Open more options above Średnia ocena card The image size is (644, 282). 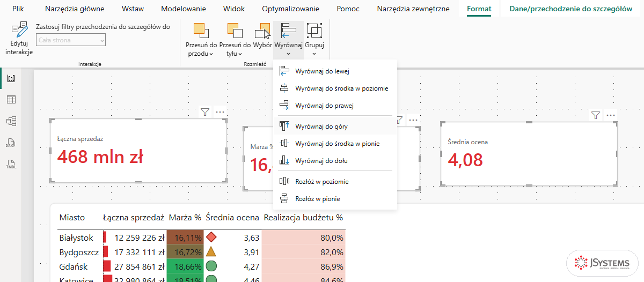coord(610,115)
